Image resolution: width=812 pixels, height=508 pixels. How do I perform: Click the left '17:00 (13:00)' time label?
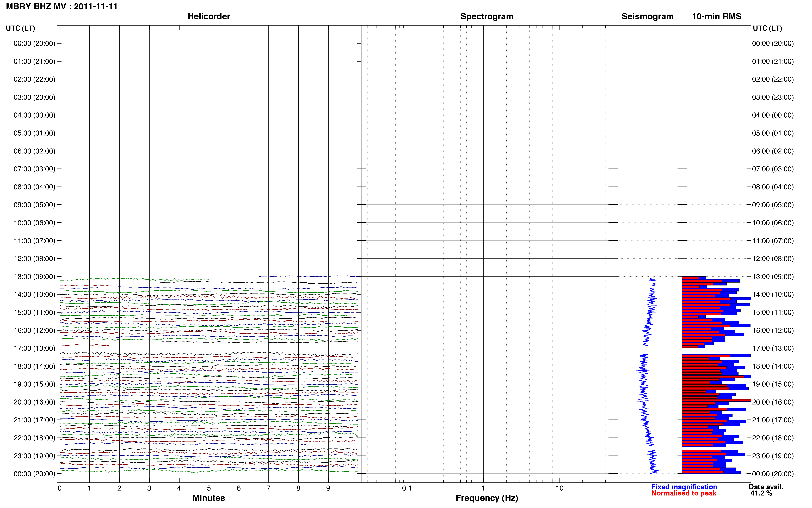tap(34, 348)
